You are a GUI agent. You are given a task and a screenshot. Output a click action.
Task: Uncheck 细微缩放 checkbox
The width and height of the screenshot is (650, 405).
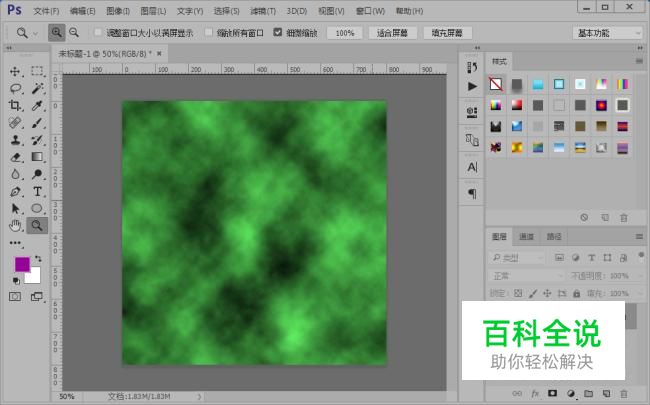click(278, 32)
